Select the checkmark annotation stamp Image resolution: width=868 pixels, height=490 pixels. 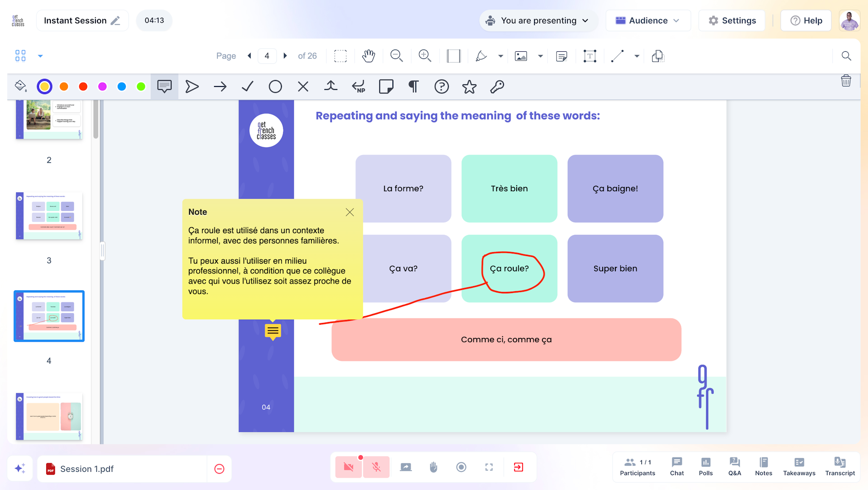pos(248,86)
